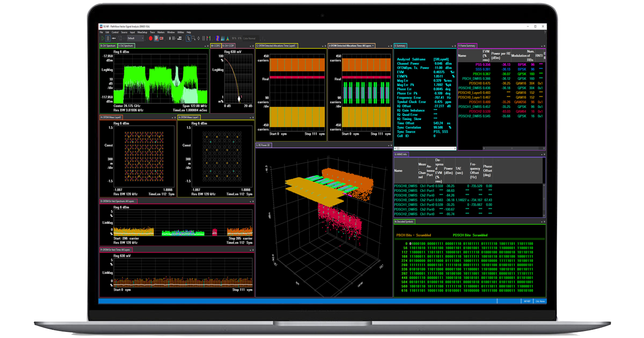Click the diamond marker tool icon
This screenshot has width=644, height=338.
tap(199, 38)
